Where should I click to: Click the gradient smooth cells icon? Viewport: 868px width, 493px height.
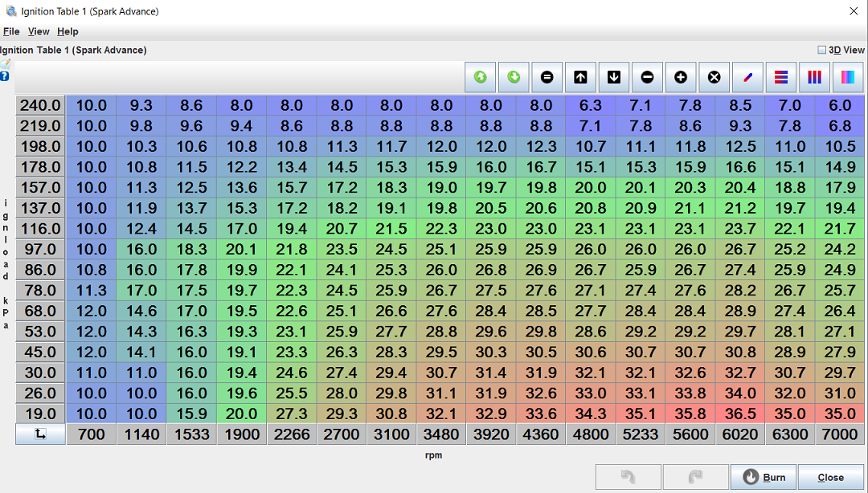pyautogui.click(x=848, y=77)
